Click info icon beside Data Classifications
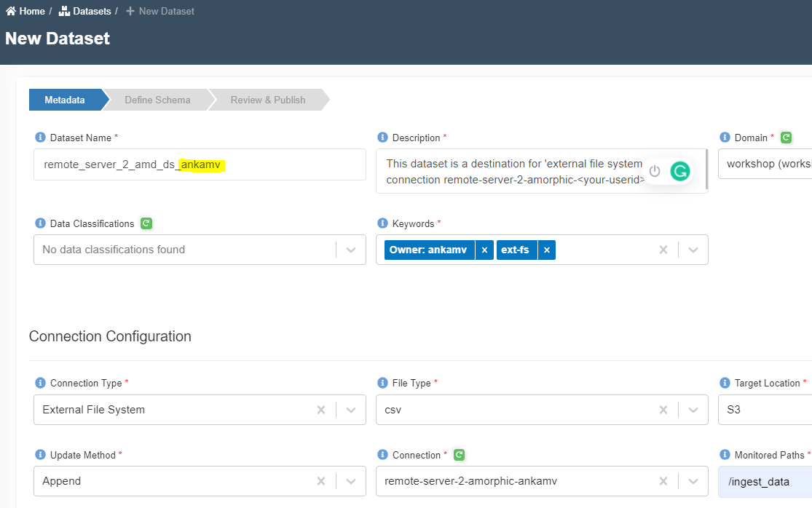The height and width of the screenshot is (508, 812). coord(40,223)
